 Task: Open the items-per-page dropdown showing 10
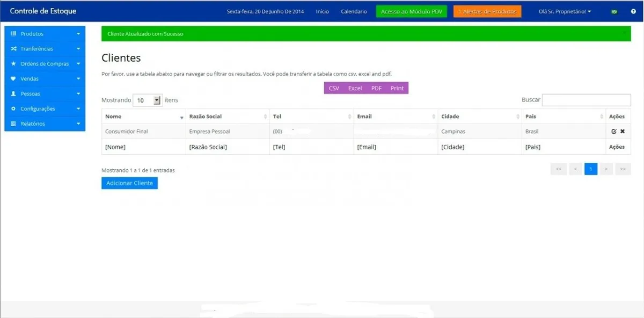click(148, 100)
